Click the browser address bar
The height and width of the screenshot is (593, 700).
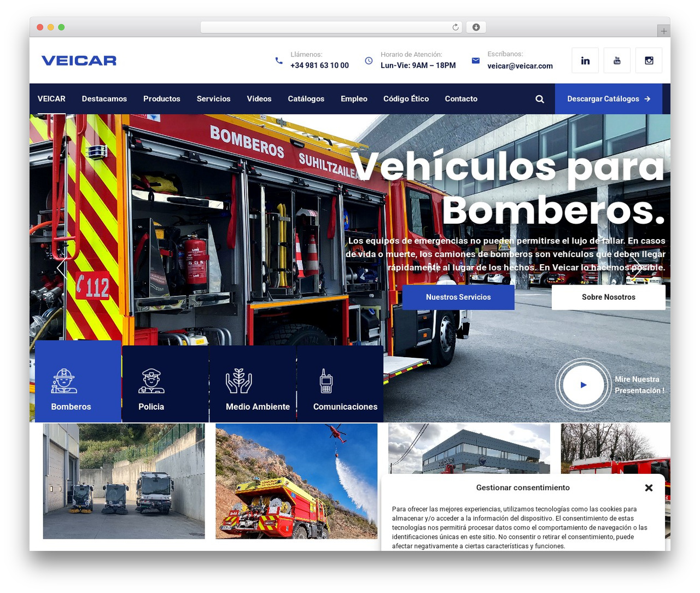331,27
